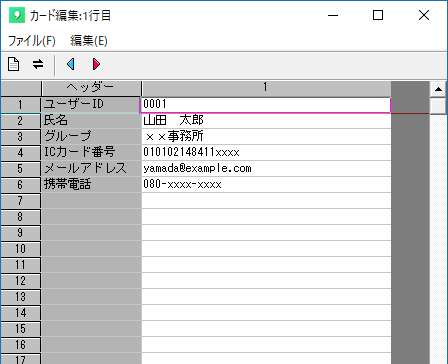Select row number 12 header
The width and height of the screenshot is (448, 364).
coord(21,281)
